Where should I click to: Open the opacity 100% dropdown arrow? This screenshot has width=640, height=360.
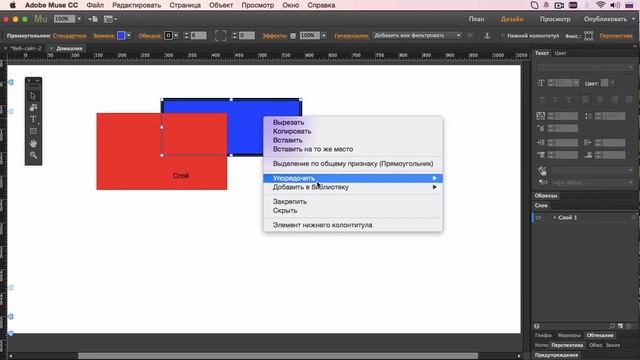point(324,36)
